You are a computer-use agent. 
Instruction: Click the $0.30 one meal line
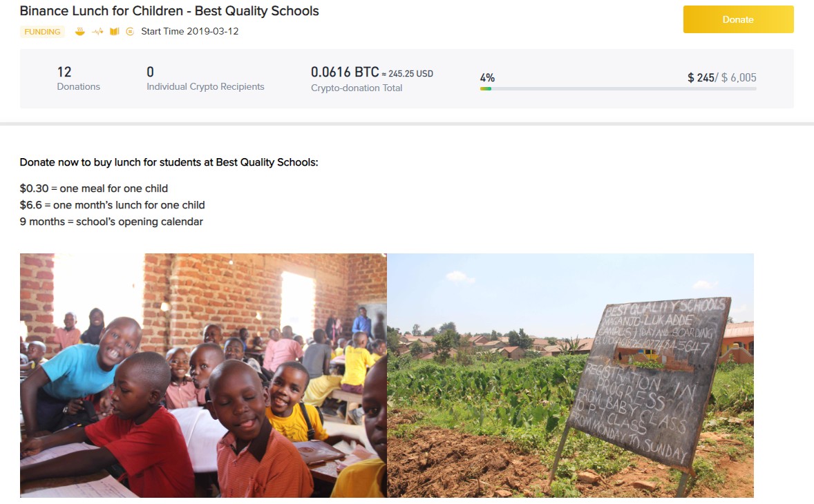coord(94,188)
